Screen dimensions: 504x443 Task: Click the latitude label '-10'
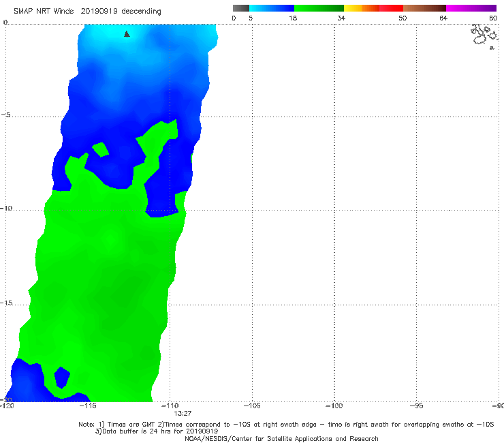(x=6, y=208)
